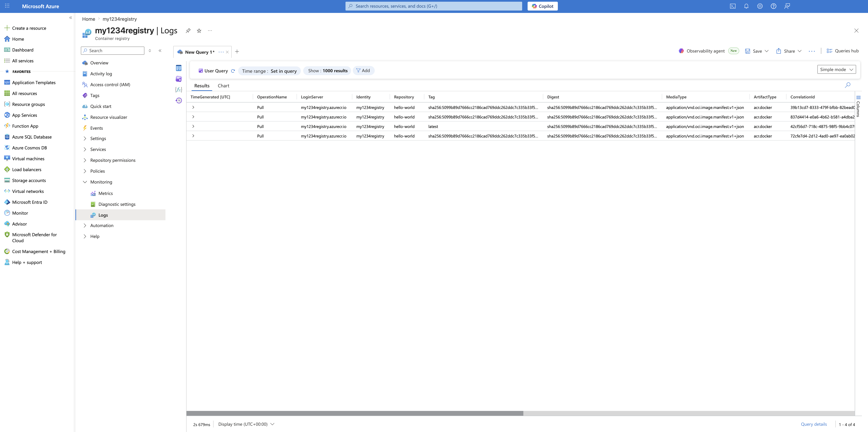
Task: Open Azure Cloud Shell icon
Action: tap(733, 6)
